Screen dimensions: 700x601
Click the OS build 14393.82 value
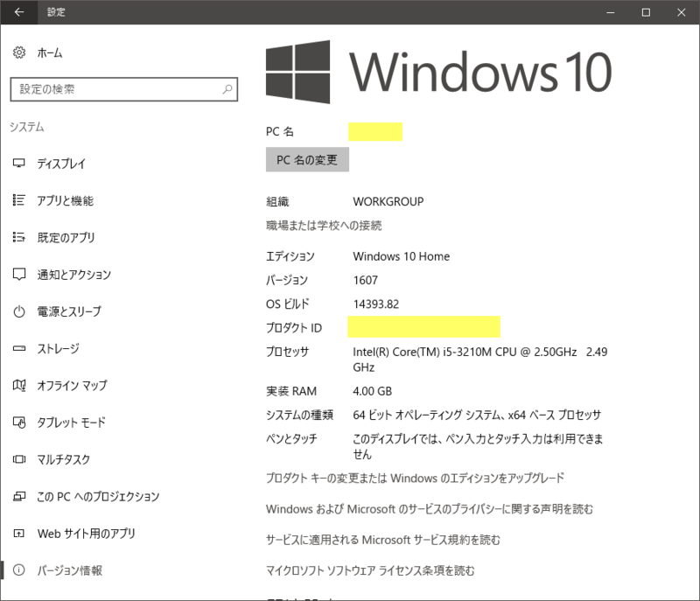[376, 304]
